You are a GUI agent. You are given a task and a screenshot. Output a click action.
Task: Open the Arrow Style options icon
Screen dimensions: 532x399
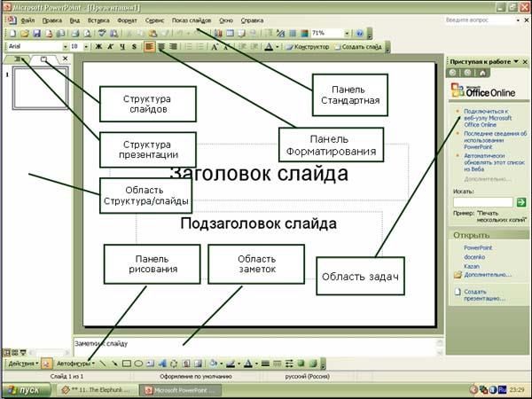pyautogui.click(x=289, y=364)
